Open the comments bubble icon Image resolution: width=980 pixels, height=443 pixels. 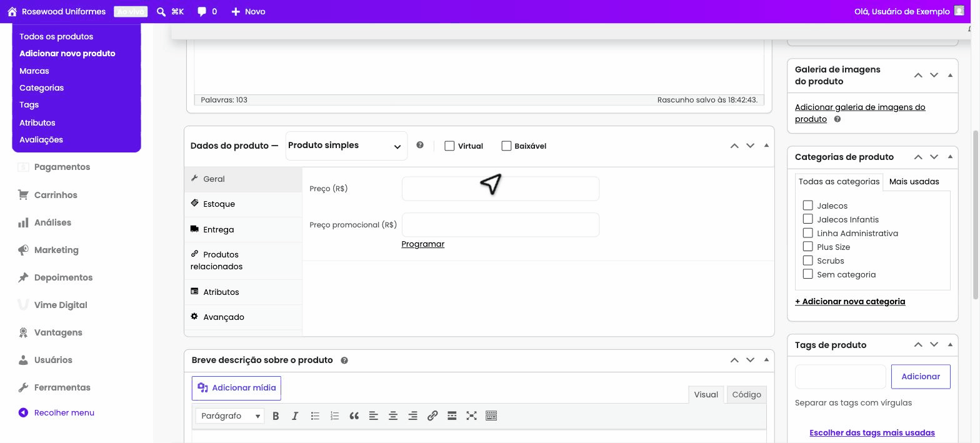(x=201, y=11)
